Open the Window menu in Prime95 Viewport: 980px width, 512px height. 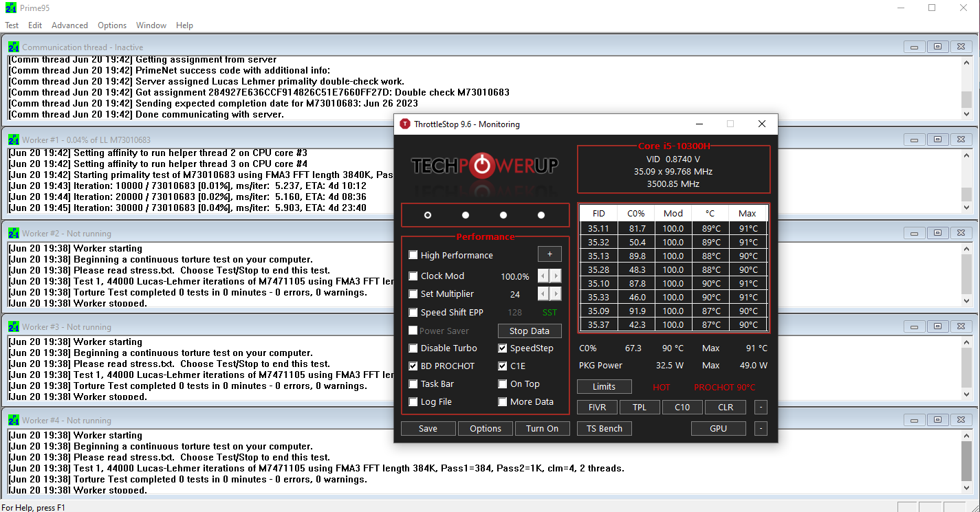[x=151, y=25]
